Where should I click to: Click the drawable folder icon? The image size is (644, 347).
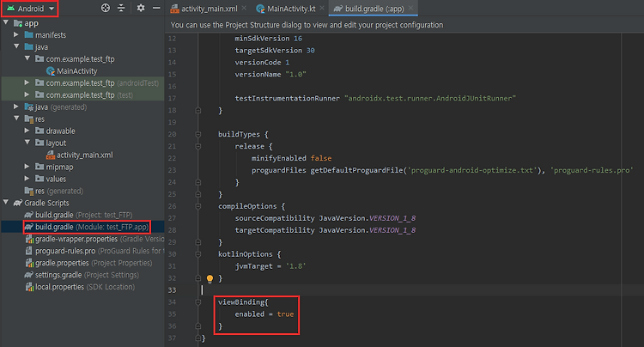(x=39, y=131)
